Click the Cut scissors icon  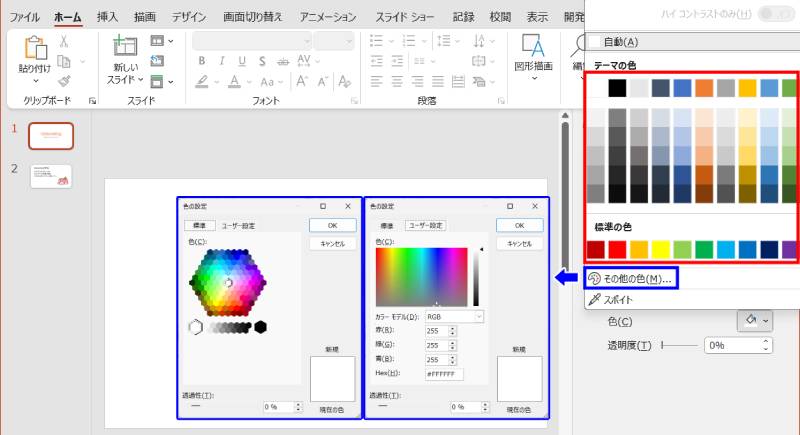click(64, 41)
